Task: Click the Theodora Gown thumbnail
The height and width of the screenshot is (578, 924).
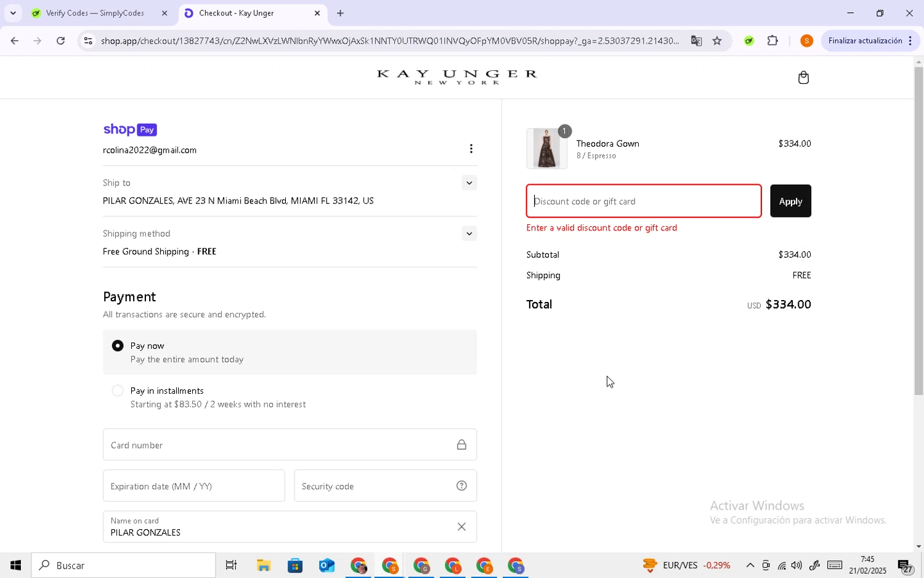Action: click(547, 149)
